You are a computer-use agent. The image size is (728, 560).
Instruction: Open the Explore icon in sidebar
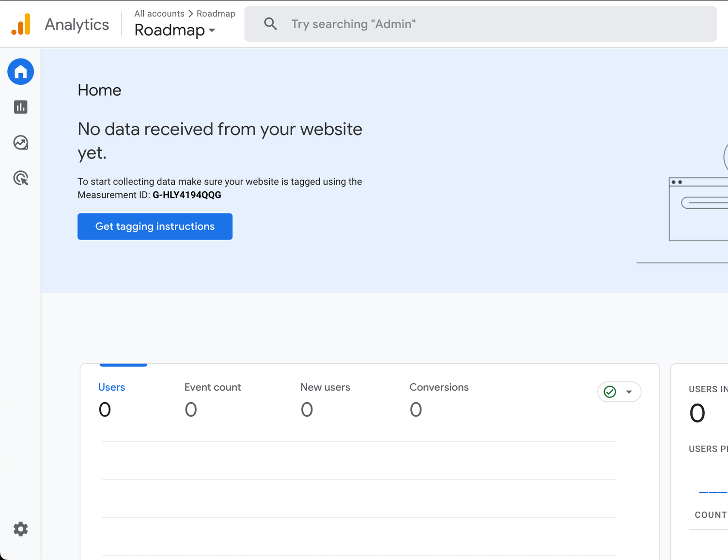coord(21,142)
